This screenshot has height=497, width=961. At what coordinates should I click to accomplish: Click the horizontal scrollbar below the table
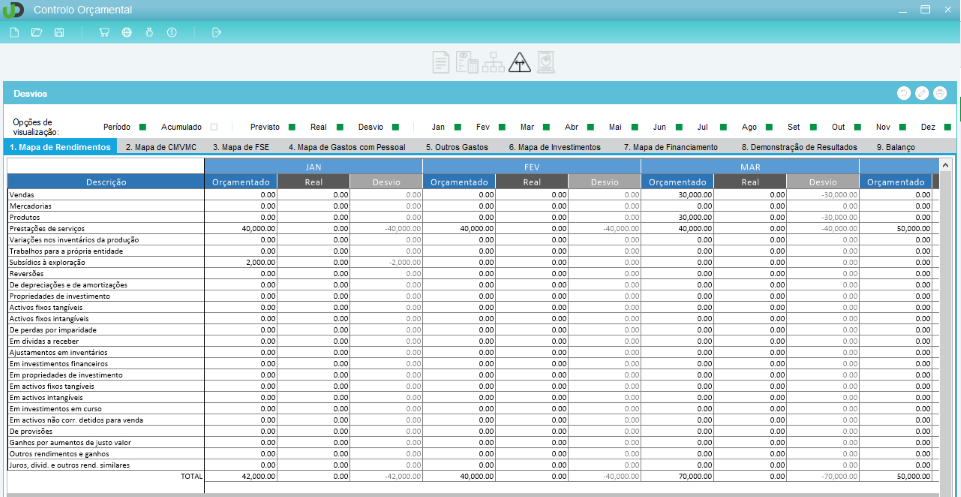point(472,494)
